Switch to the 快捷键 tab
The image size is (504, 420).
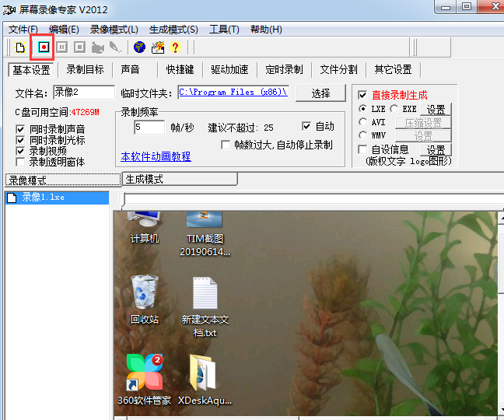pos(180,70)
